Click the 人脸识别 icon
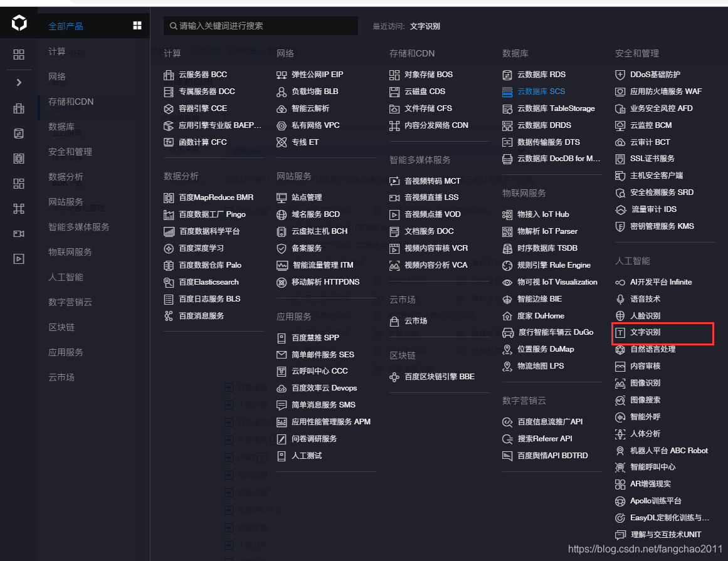This screenshot has height=561, width=728. pyautogui.click(x=620, y=316)
